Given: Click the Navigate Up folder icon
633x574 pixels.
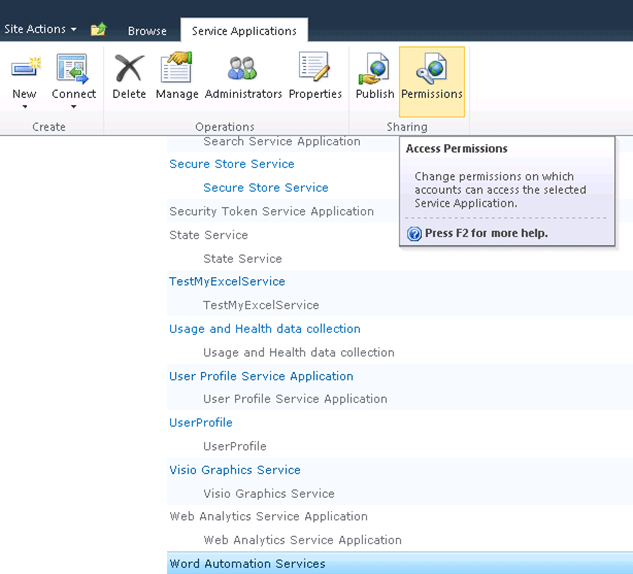Looking at the screenshot, I should point(99,29).
